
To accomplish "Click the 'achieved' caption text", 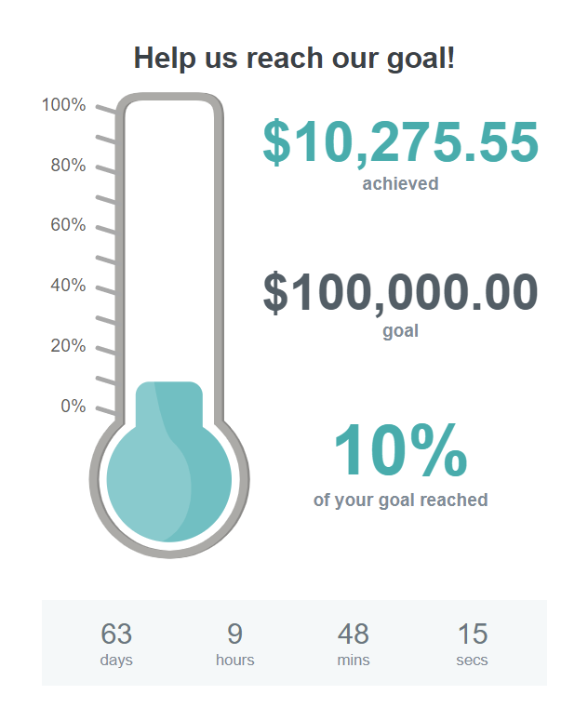I will tap(400, 184).
